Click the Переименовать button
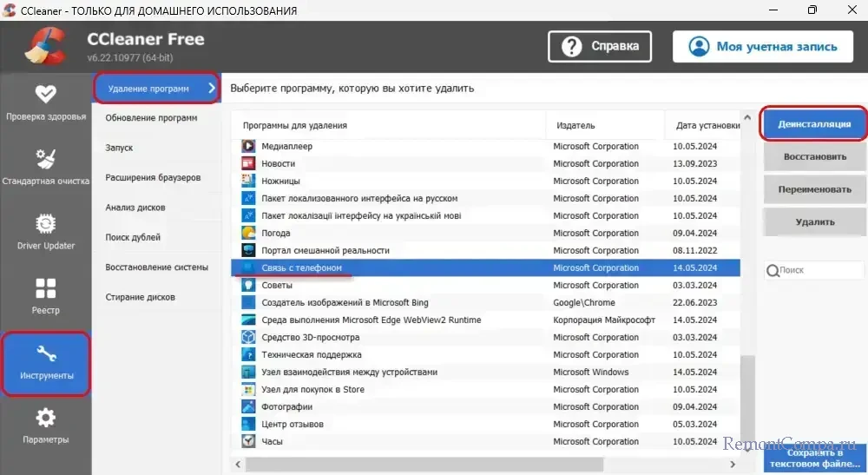This screenshot has width=868, height=475. coord(814,189)
